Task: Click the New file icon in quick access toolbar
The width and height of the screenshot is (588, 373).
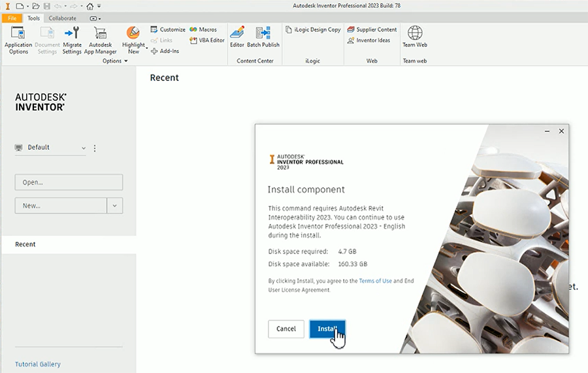Action: coord(20,6)
